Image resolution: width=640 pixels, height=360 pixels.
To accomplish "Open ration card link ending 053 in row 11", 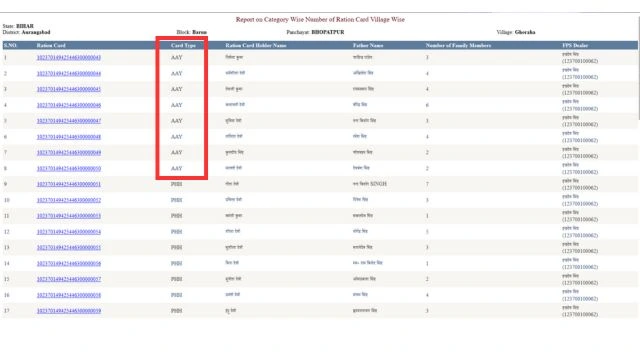I will tap(69, 216).
